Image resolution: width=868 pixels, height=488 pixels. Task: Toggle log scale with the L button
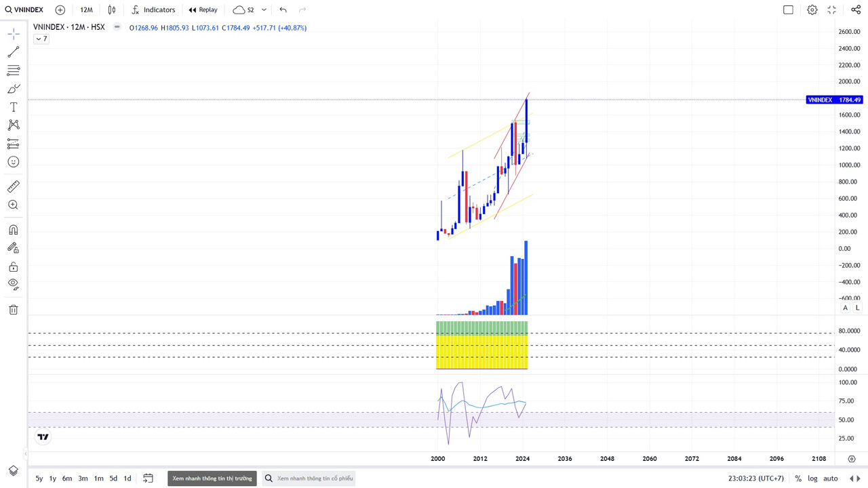pyautogui.click(x=857, y=308)
